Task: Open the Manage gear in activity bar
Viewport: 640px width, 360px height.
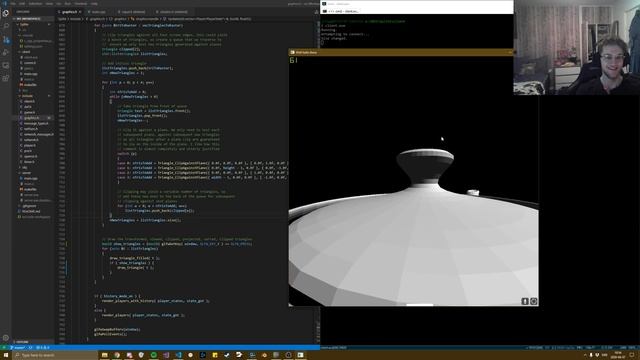Action: coord(6,338)
